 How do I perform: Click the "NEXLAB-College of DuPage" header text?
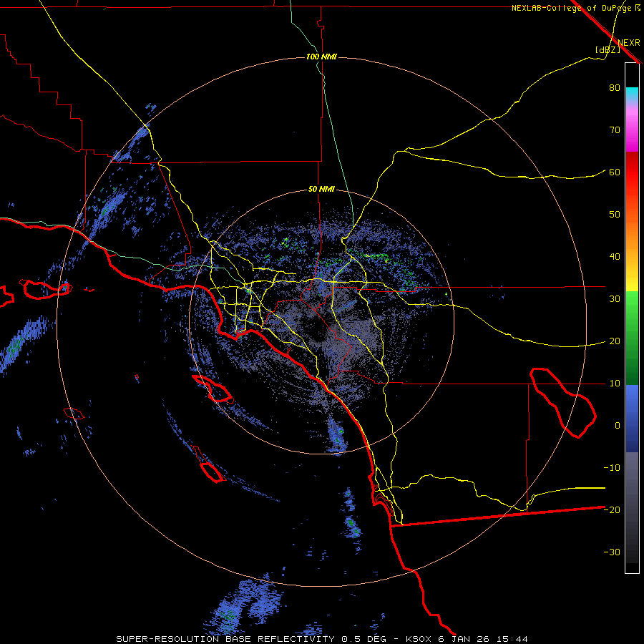point(572,8)
